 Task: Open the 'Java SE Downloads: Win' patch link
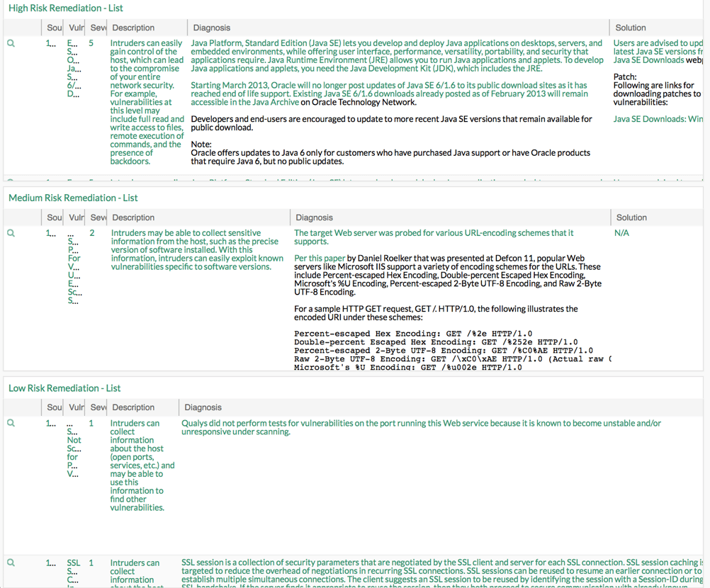pos(658,119)
